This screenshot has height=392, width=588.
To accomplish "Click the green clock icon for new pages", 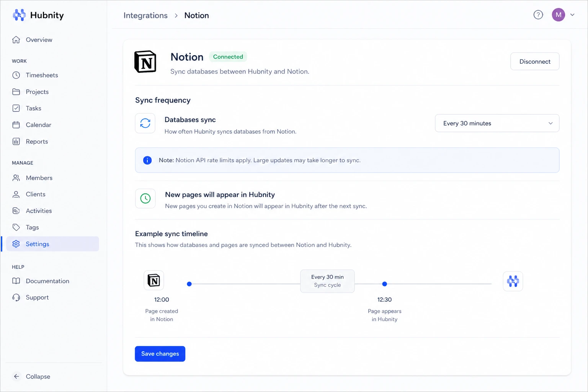I will tap(145, 198).
